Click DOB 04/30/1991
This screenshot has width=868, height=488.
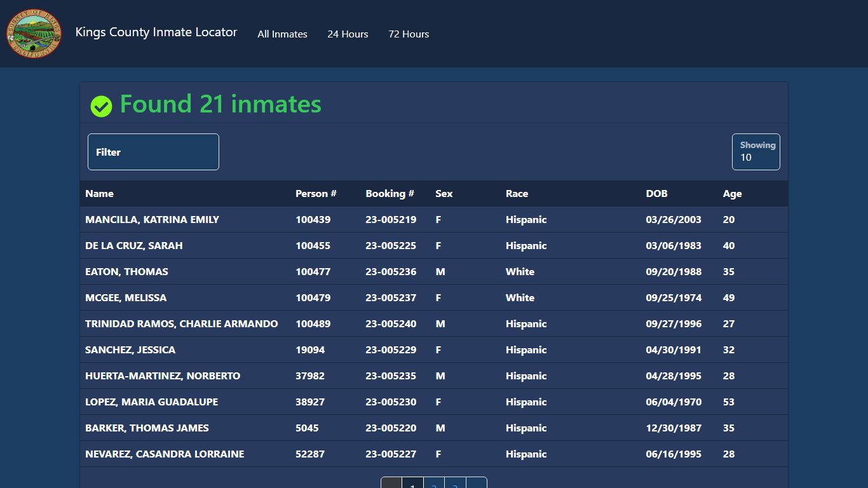pyautogui.click(x=674, y=350)
